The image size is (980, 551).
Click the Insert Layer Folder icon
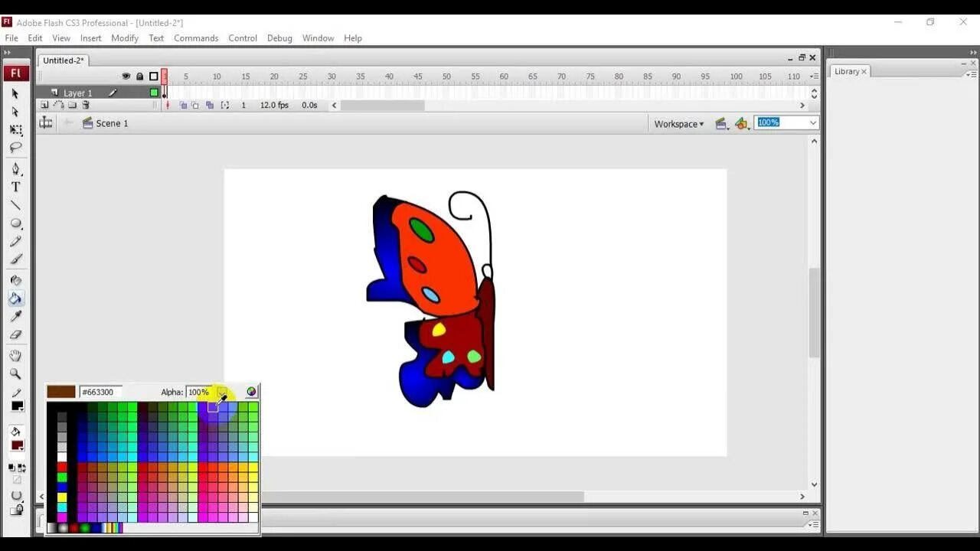point(72,105)
